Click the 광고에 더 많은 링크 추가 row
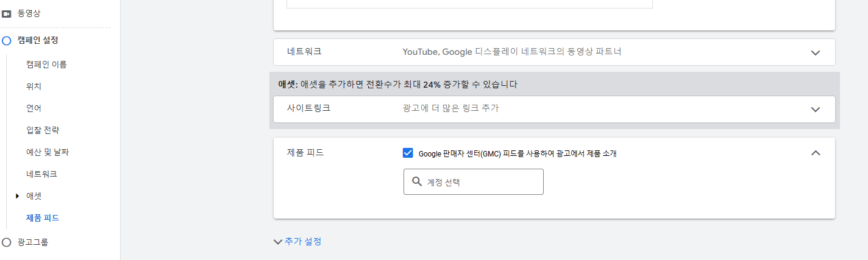 (554, 109)
